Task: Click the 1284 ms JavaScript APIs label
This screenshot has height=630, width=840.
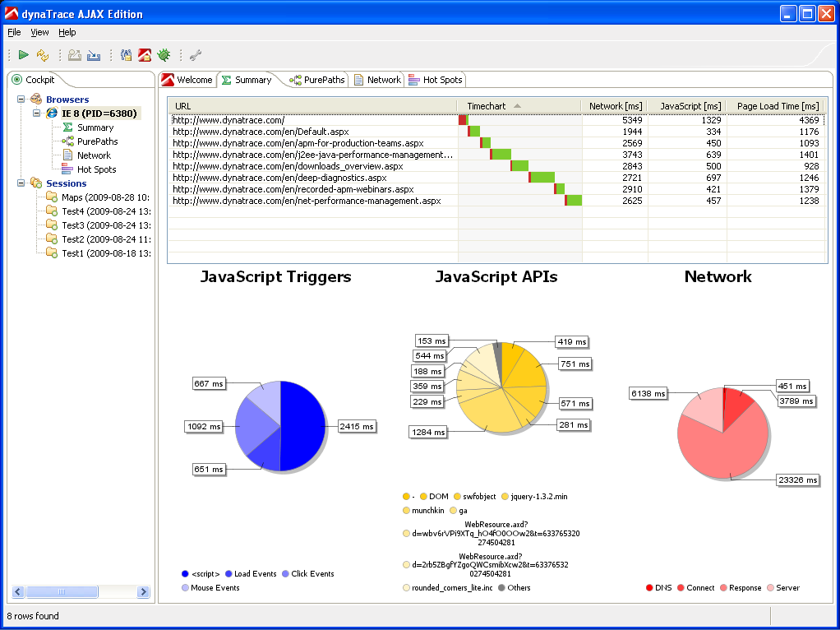Action: pyautogui.click(x=427, y=432)
